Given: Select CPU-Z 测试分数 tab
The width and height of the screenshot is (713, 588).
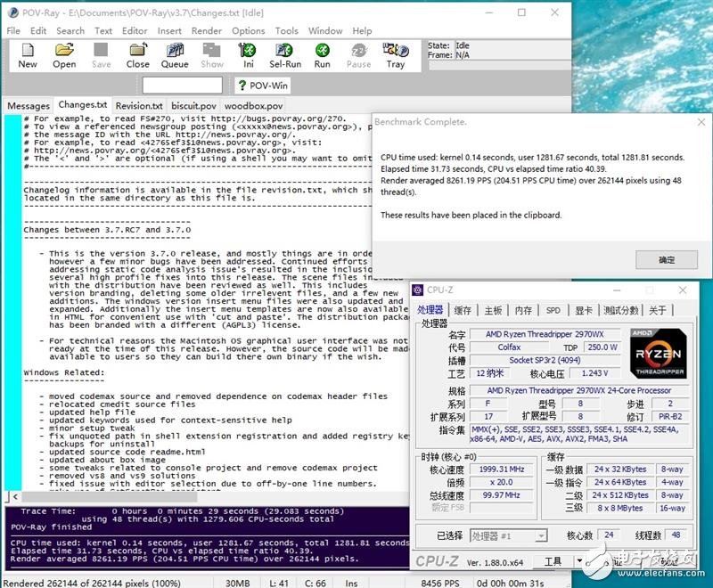Looking at the screenshot, I should click(x=621, y=310).
